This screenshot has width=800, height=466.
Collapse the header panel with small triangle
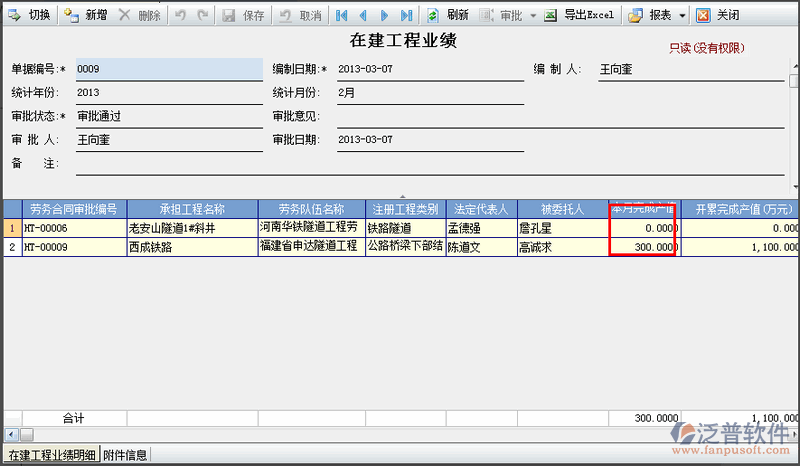click(401, 196)
